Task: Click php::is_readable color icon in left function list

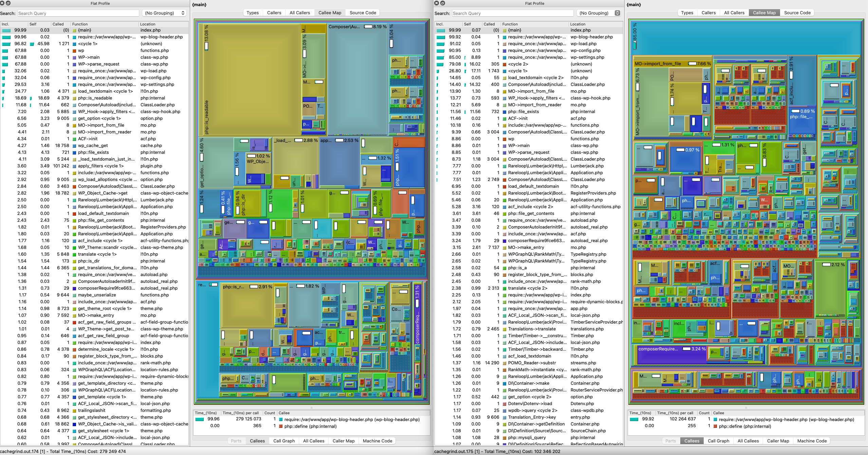Action: pos(74,98)
